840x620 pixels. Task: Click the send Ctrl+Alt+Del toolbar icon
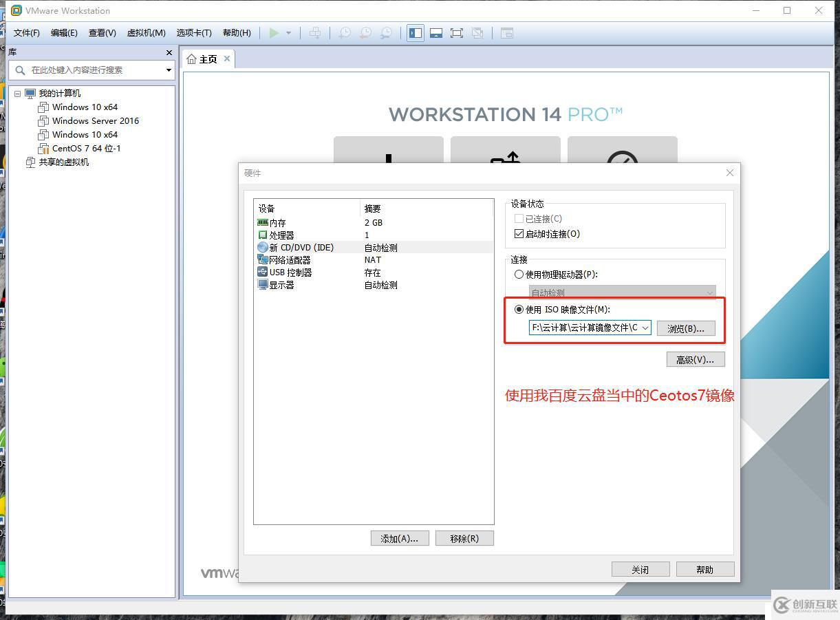pos(314,33)
